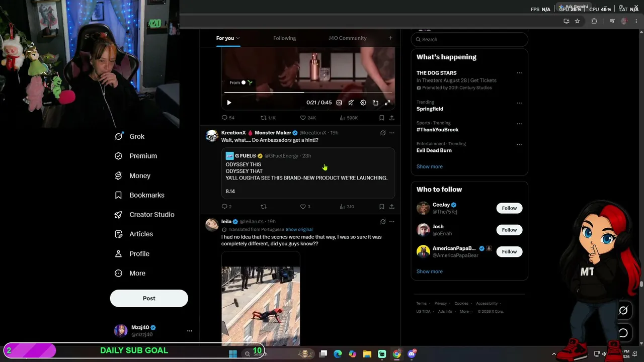Screen dimensions: 644x362
Task: Open Mzzj40 account options menu
Action: (190, 331)
